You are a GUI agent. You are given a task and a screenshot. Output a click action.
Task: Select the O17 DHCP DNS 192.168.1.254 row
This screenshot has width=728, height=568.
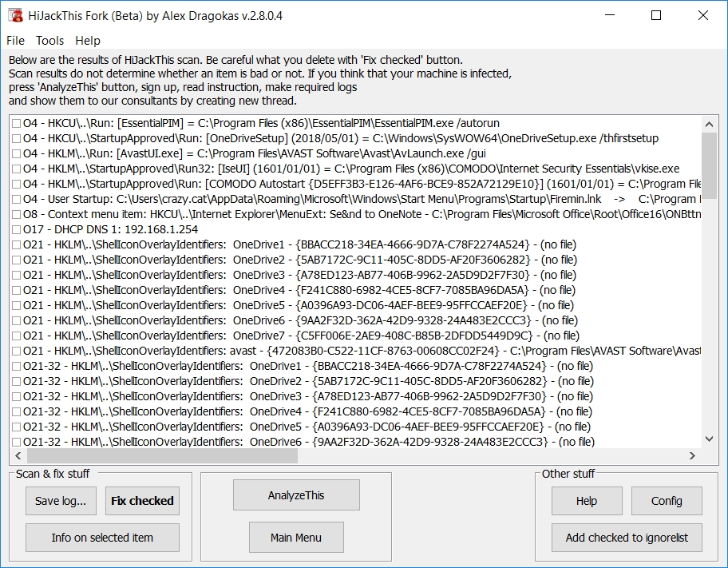point(110,229)
